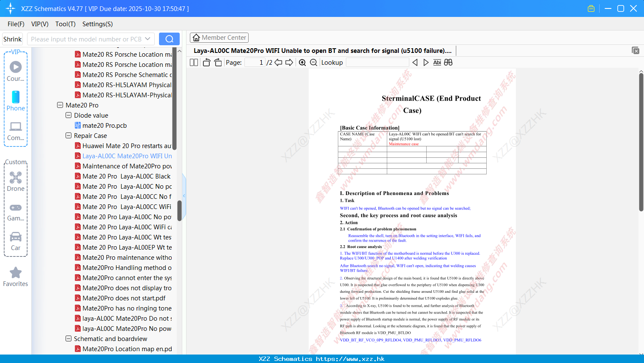The image size is (644, 363).
Task: Select the Computer category icon
Action: click(x=16, y=131)
